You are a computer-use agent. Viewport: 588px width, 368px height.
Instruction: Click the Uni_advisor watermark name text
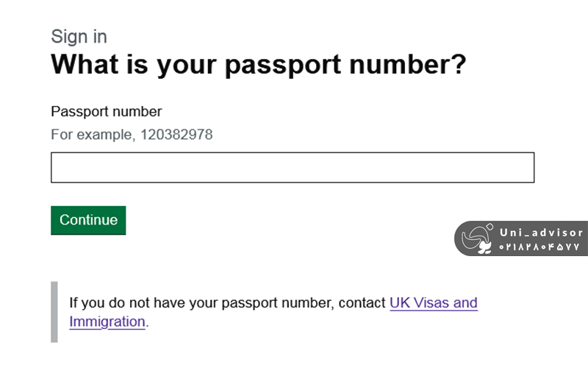pos(541,232)
